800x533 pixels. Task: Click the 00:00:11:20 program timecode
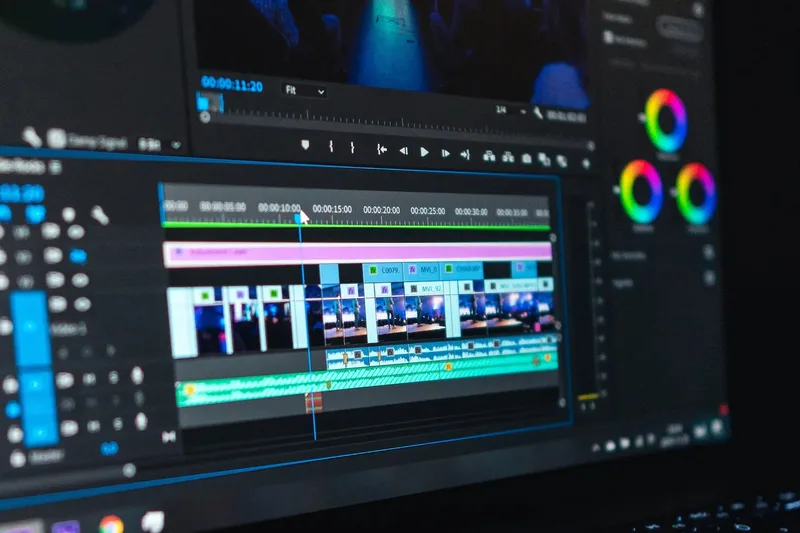click(232, 83)
